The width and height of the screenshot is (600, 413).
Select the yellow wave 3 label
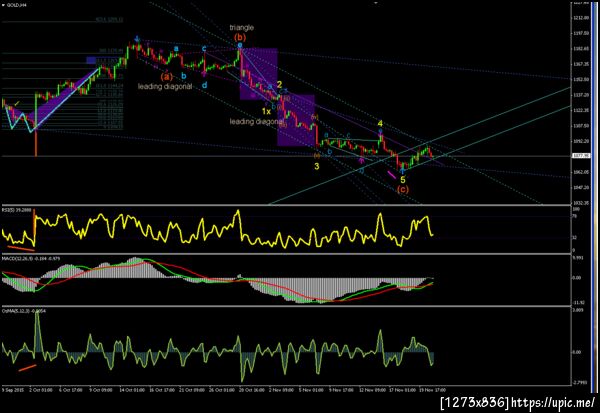pos(316,166)
